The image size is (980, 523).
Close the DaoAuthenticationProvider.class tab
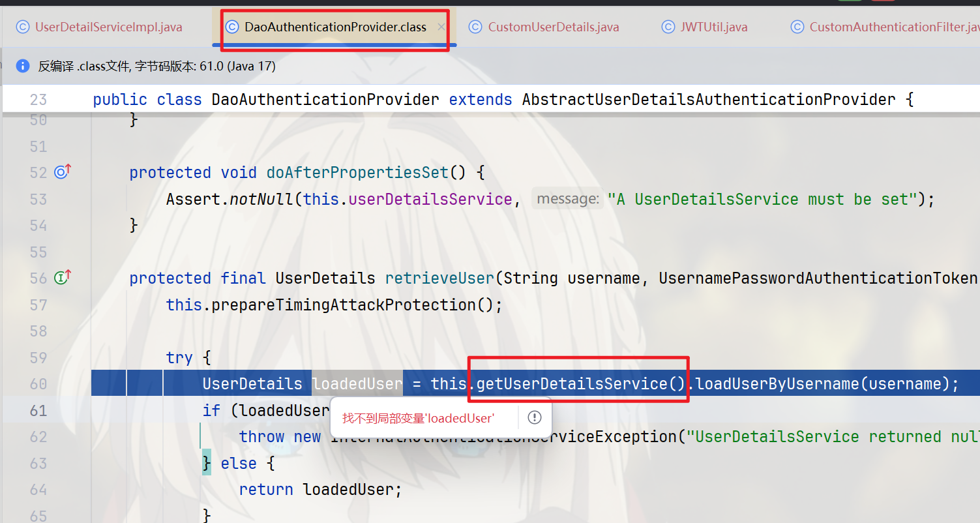point(441,27)
